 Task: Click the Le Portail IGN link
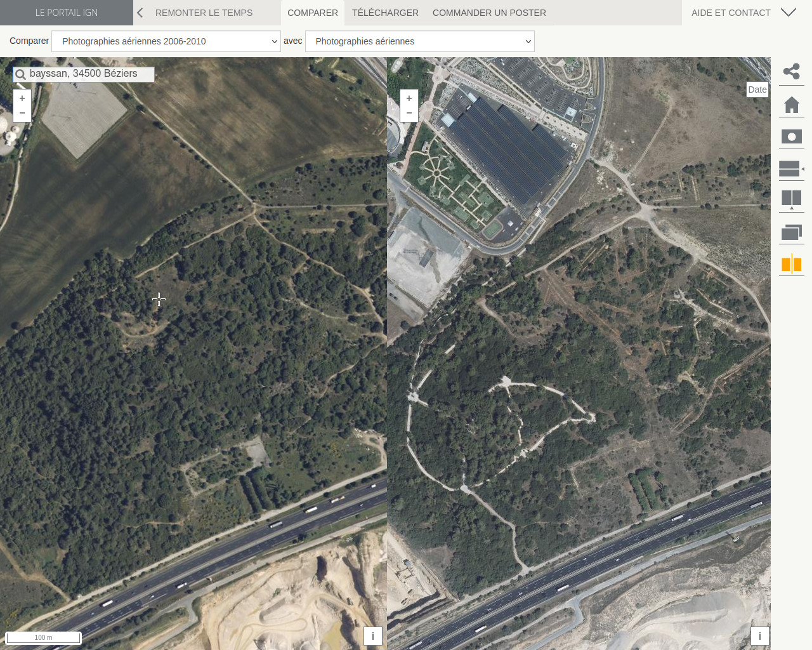(x=67, y=13)
